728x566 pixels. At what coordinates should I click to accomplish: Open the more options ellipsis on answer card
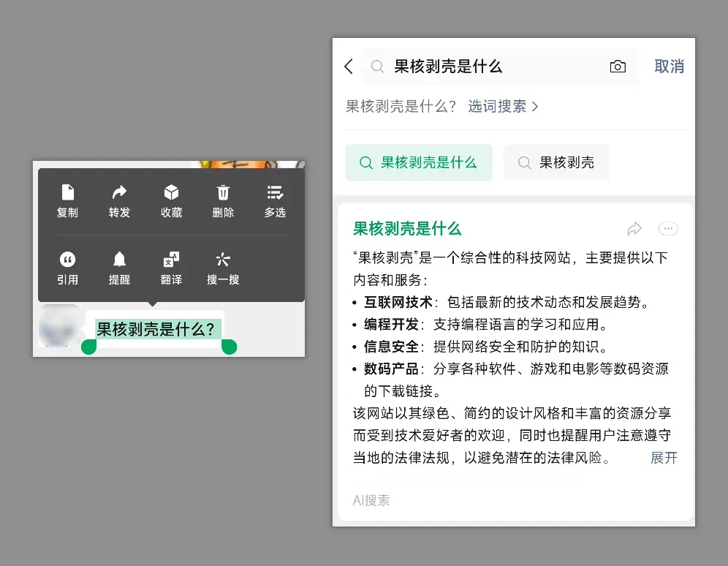(x=668, y=228)
